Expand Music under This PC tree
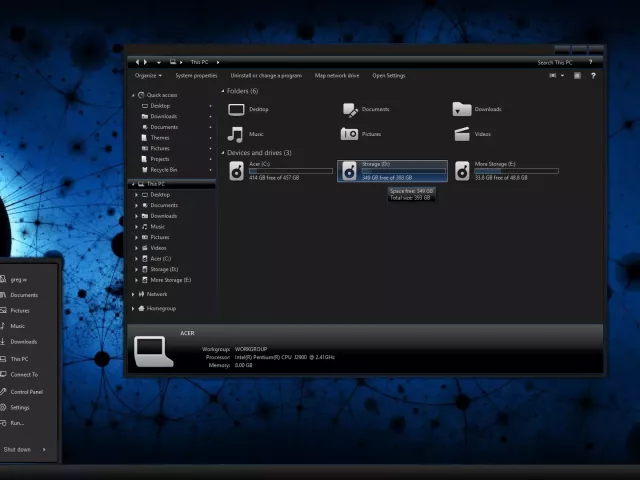Viewport: 640px width, 480px height. pyautogui.click(x=136, y=227)
